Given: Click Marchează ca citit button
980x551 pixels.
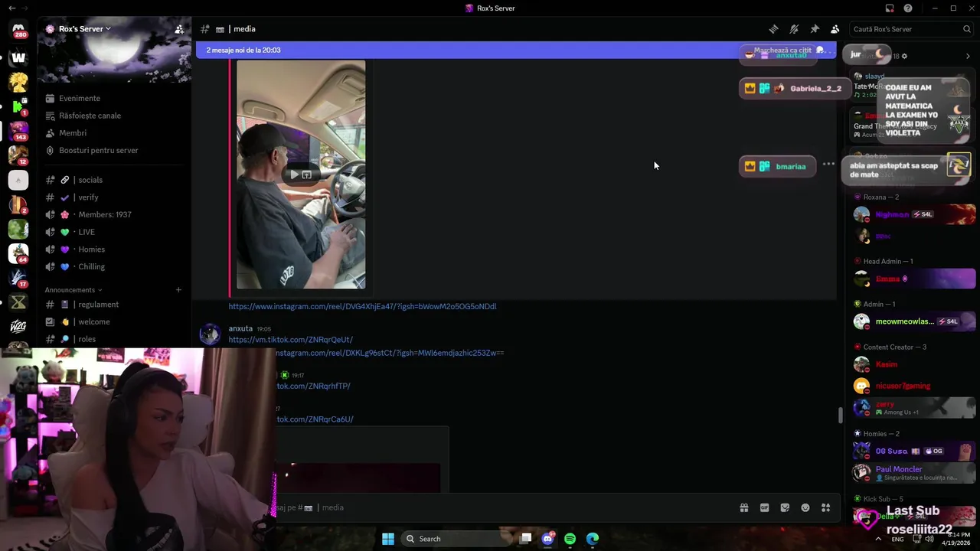Looking at the screenshot, I should (788, 51).
